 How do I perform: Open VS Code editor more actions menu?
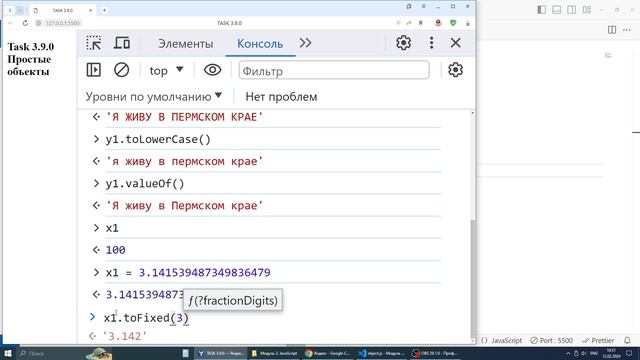pos(627,30)
